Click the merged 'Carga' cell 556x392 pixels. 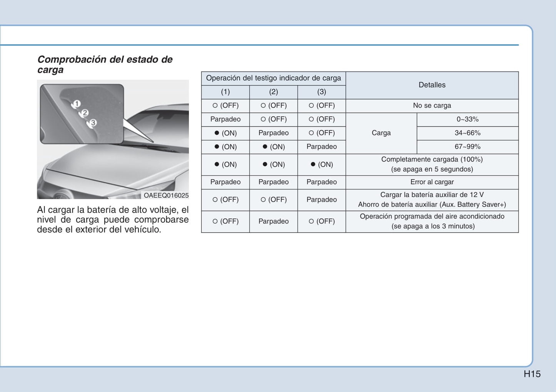coord(381,133)
